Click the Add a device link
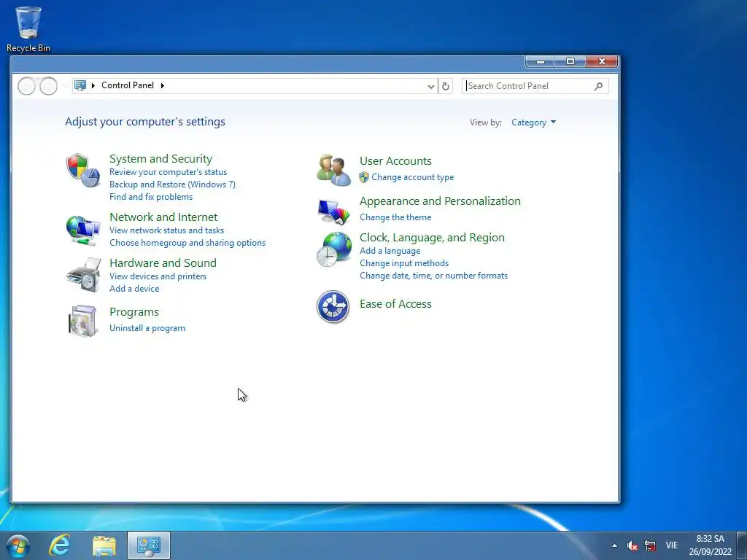Image resolution: width=747 pixels, height=560 pixels. (x=134, y=289)
